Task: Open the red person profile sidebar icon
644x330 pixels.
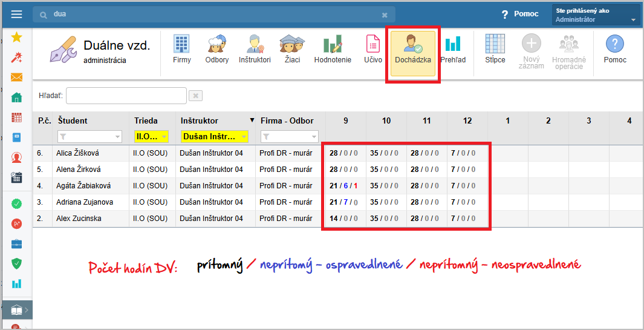Action: pos(16,157)
